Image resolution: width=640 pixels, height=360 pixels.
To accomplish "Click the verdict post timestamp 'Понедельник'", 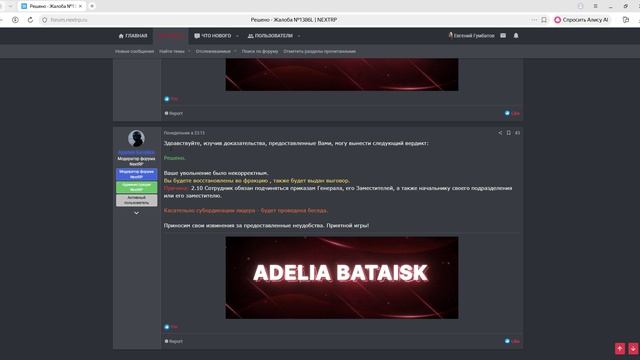I will click(x=184, y=133).
